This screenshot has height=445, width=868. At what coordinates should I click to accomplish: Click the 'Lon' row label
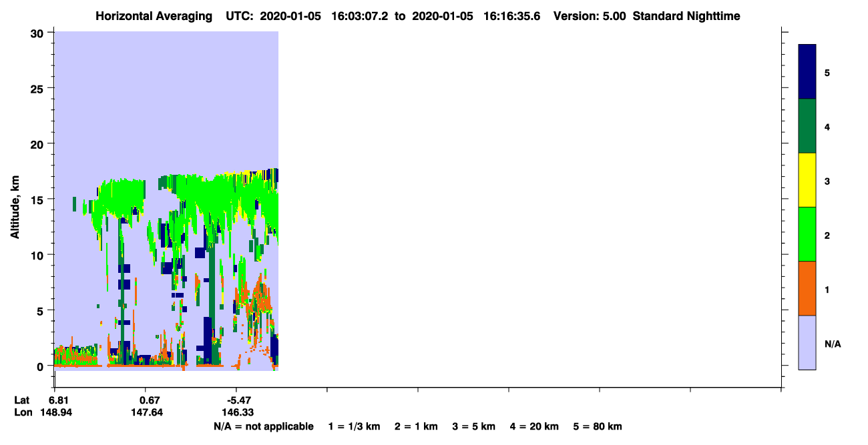click(x=22, y=412)
